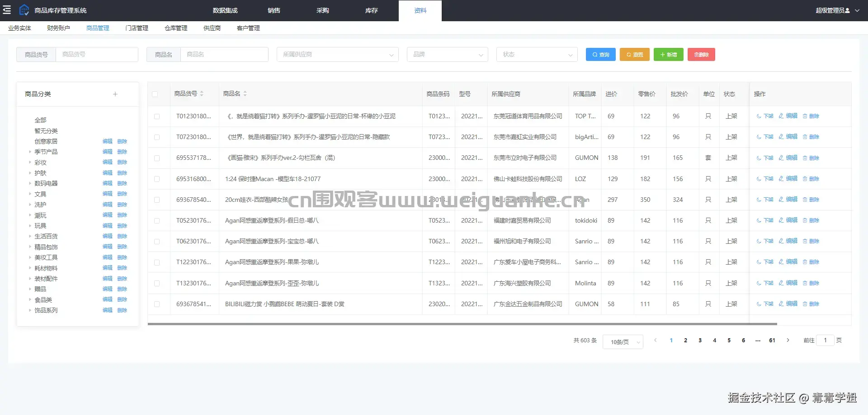868x415 pixels.
Task: Expand the 饰品系列 category node
Action: click(30, 310)
